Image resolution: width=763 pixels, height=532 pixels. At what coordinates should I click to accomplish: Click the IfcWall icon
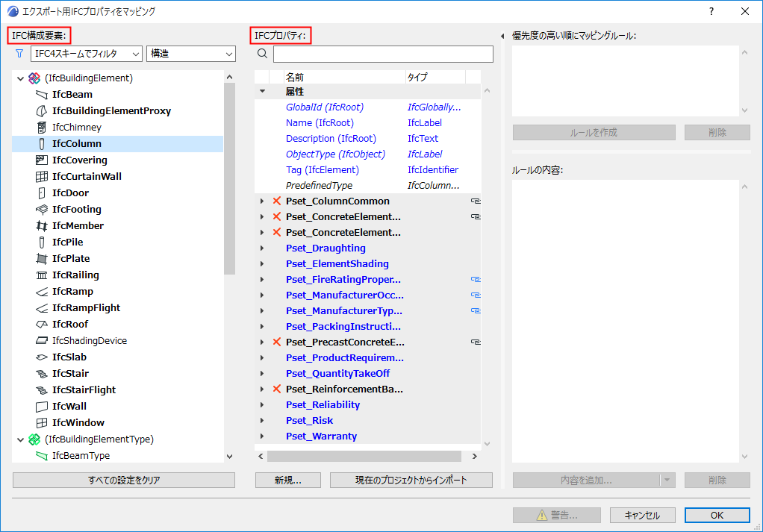(42, 407)
